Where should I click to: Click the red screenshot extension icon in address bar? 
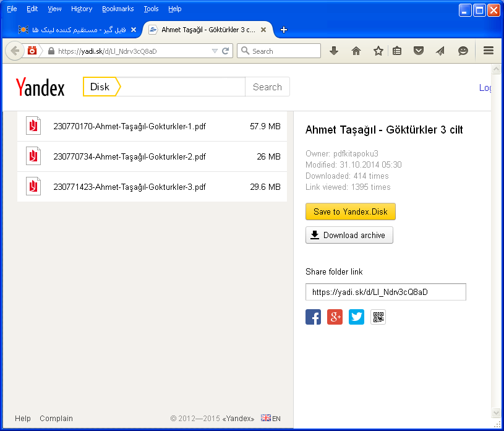point(32,51)
